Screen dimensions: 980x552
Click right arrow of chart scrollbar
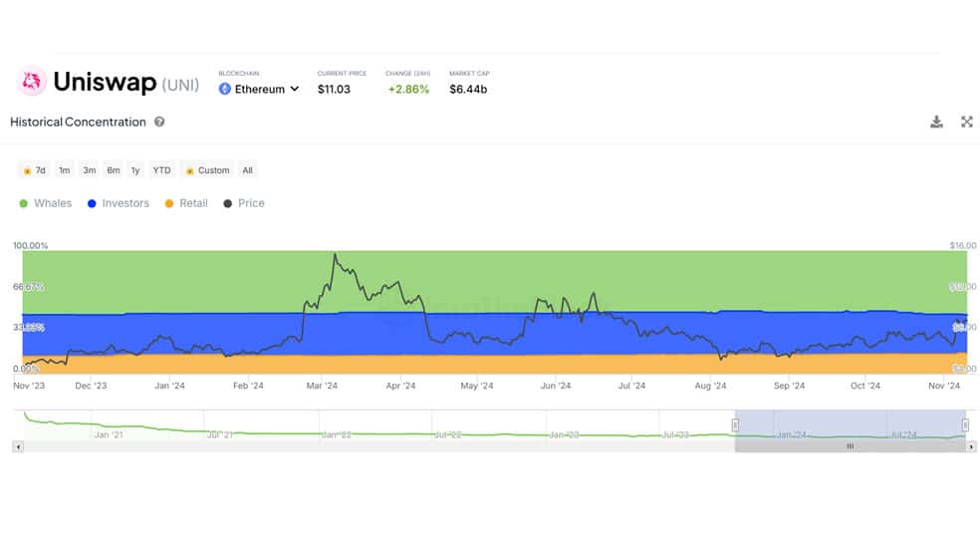[971, 446]
